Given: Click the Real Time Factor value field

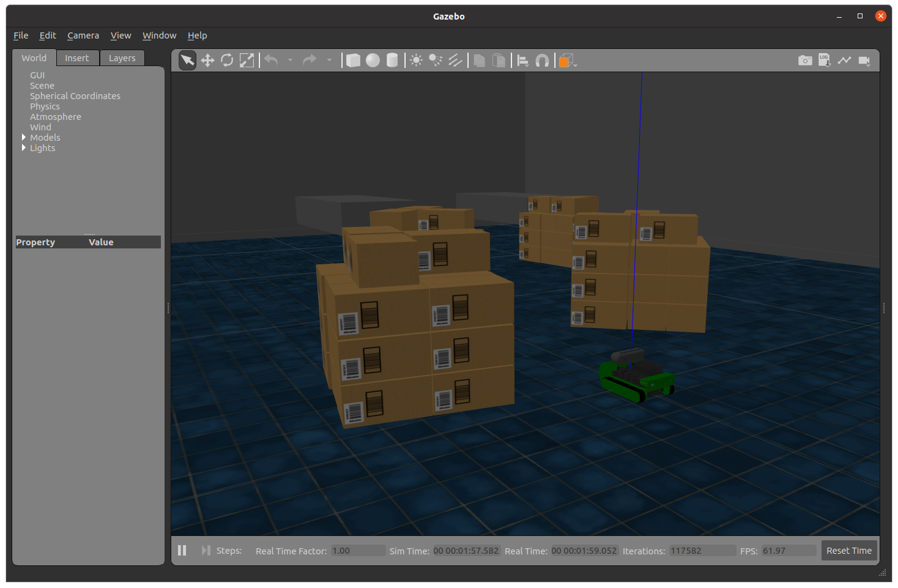Looking at the screenshot, I should [x=358, y=551].
